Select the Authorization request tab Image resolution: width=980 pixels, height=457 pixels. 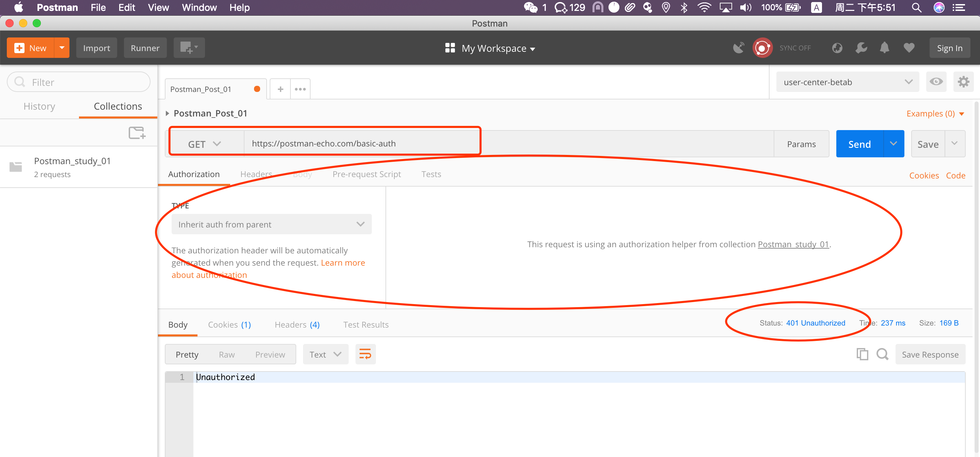194,174
